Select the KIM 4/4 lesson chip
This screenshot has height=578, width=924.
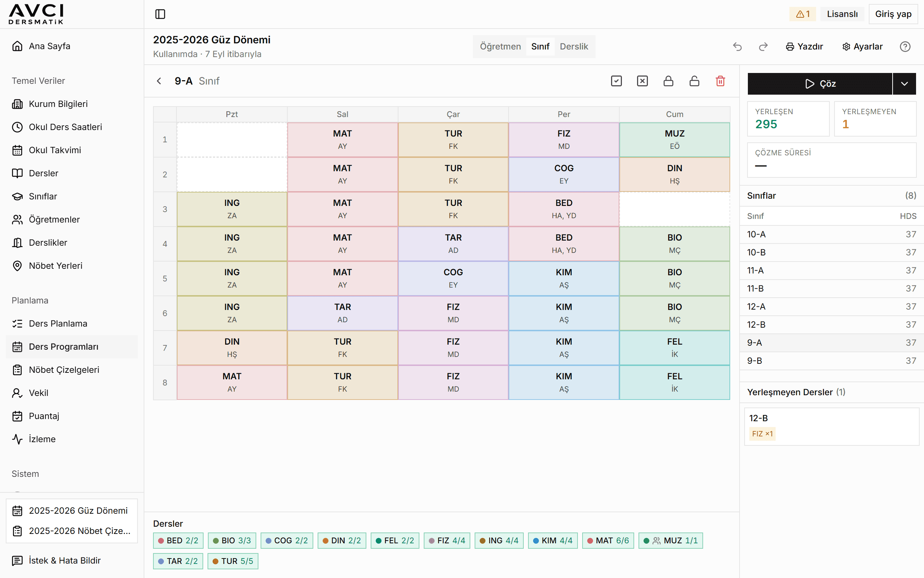pyautogui.click(x=553, y=540)
